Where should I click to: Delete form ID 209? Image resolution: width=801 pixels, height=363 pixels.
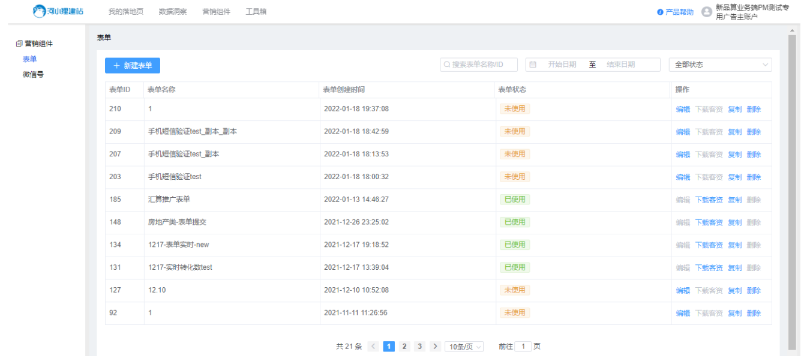pyautogui.click(x=753, y=132)
